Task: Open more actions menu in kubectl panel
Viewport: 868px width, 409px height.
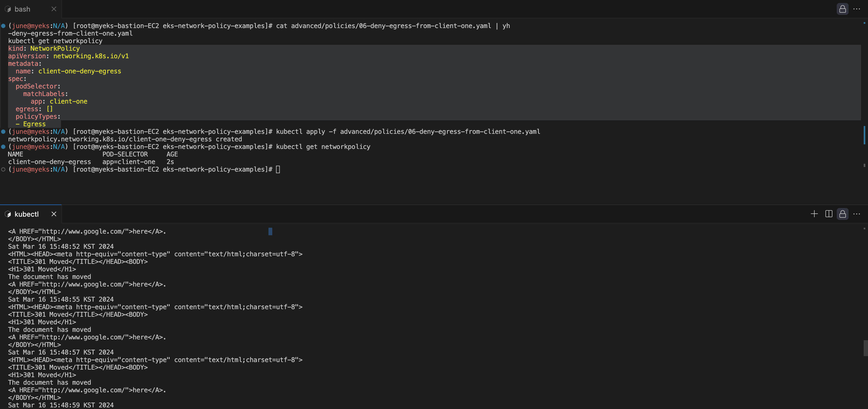Action: 857,214
